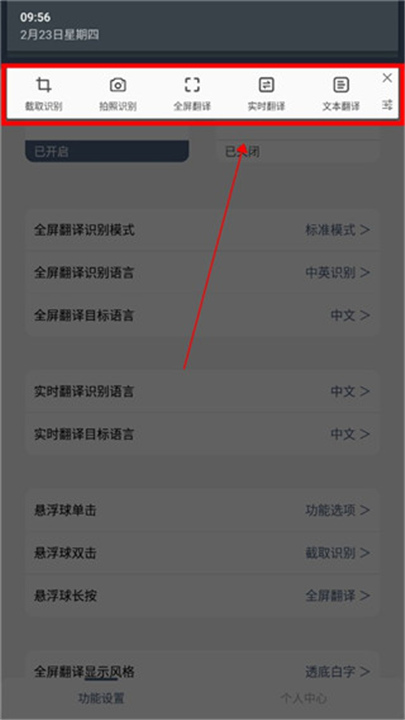
Task: Open 全屏翻译目标语言 中文 selector
Action: point(202,315)
